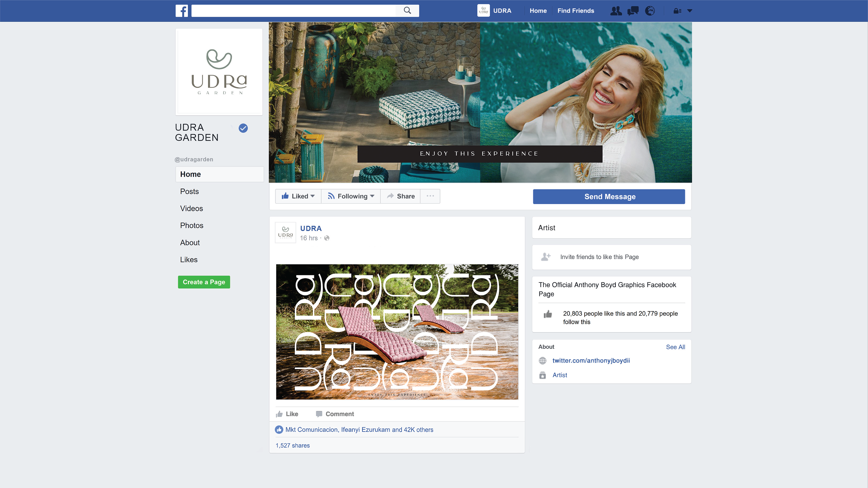Open the pink lounge chair post image

click(x=397, y=332)
